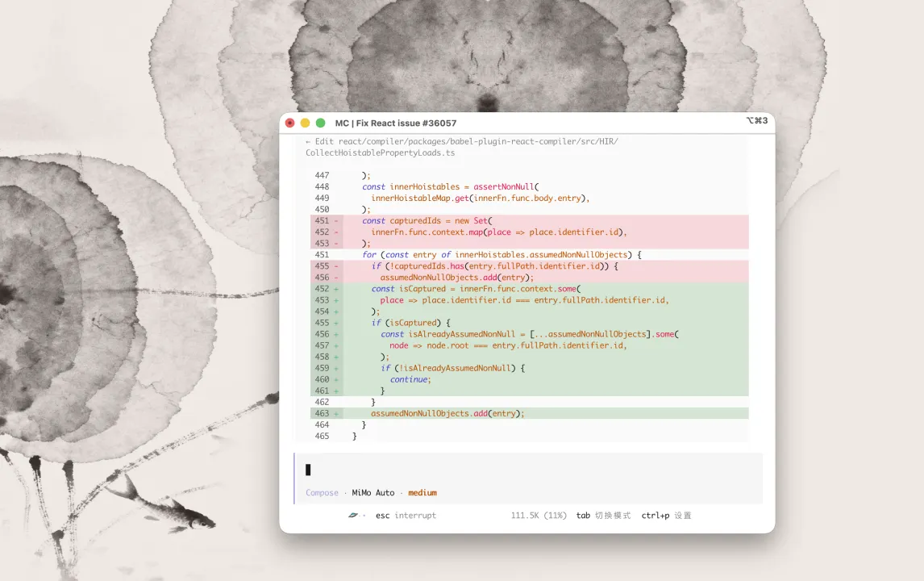Click the green maximize window button

point(321,123)
